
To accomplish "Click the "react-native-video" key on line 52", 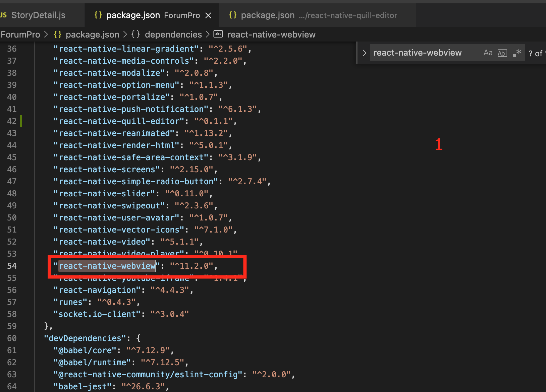I will [x=102, y=242].
